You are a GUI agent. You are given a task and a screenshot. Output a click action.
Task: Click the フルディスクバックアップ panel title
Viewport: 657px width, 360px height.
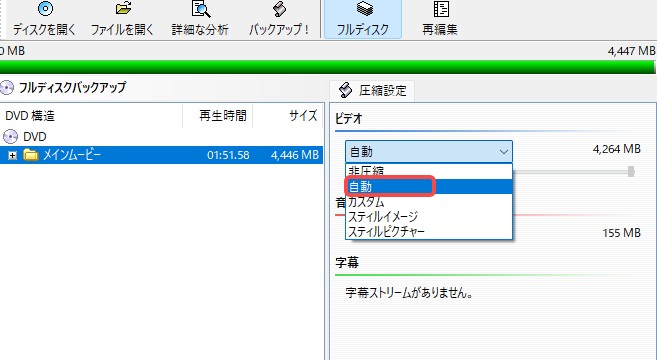(x=72, y=88)
